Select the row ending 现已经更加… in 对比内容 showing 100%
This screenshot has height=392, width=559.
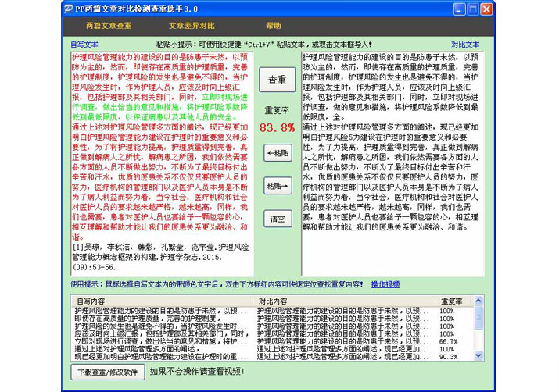pyautogui.click(x=273, y=349)
